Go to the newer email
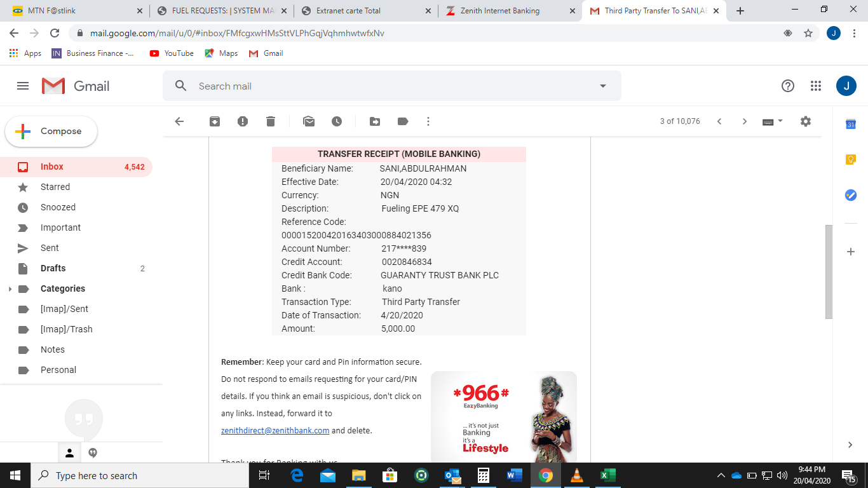 pos(719,121)
